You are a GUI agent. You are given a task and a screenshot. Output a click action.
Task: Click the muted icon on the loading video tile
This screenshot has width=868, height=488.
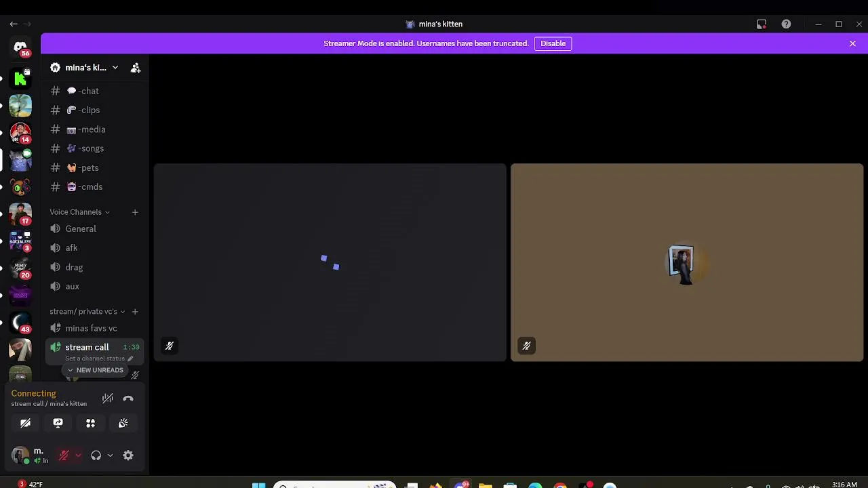(170, 346)
